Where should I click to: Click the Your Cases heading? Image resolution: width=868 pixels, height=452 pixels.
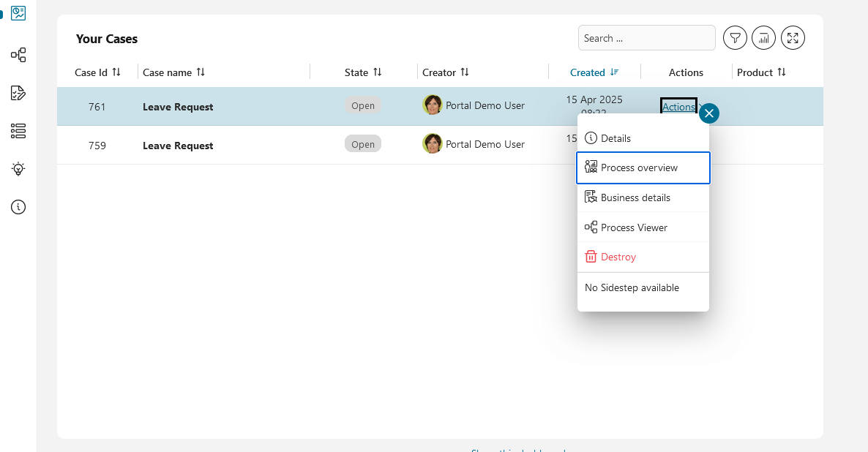click(107, 39)
